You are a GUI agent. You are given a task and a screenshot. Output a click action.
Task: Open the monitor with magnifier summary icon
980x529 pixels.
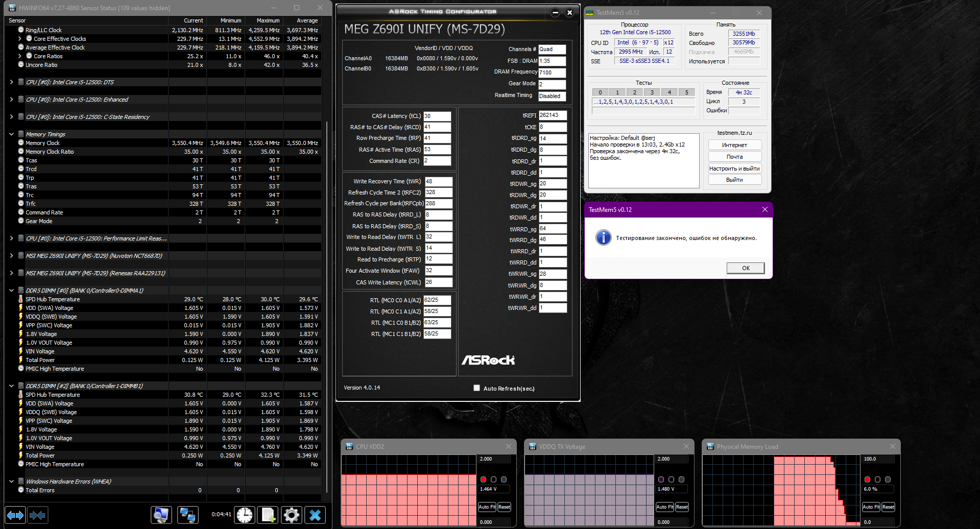(x=161, y=515)
